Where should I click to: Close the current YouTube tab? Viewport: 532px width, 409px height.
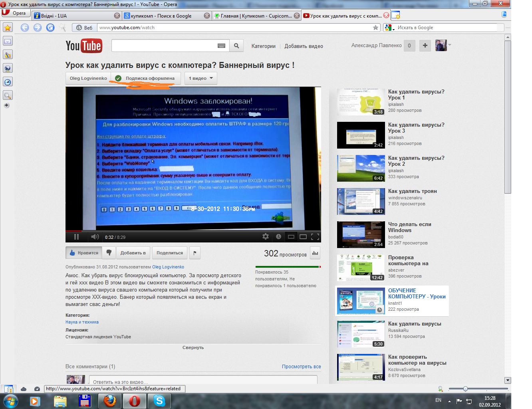386,15
